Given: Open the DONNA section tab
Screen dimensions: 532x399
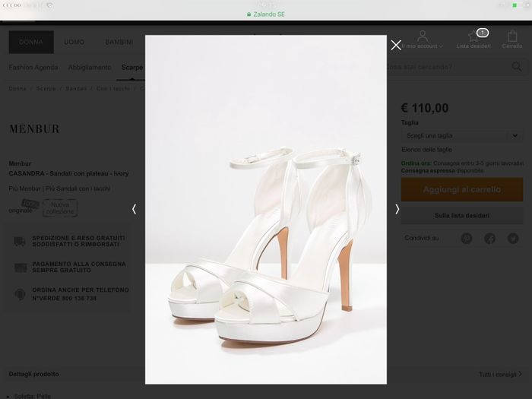Looking at the screenshot, I should pyautogui.click(x=31, y=42).
